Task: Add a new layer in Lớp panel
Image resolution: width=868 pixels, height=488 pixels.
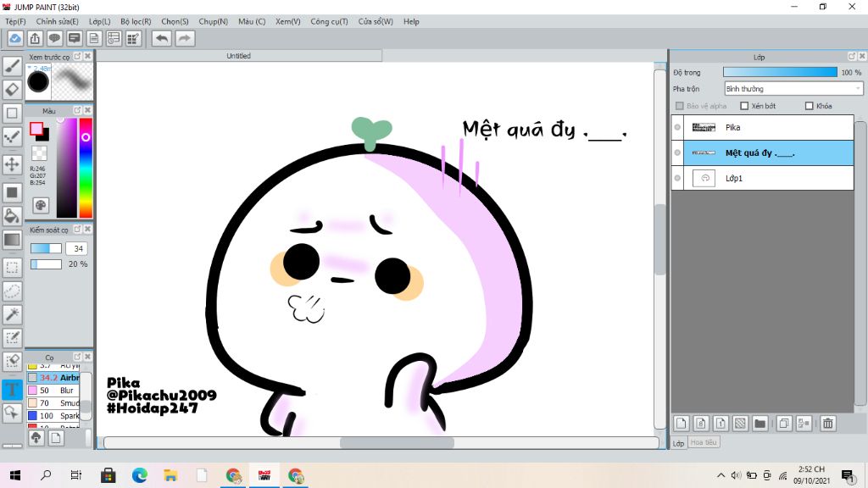Action: (681, 424)
